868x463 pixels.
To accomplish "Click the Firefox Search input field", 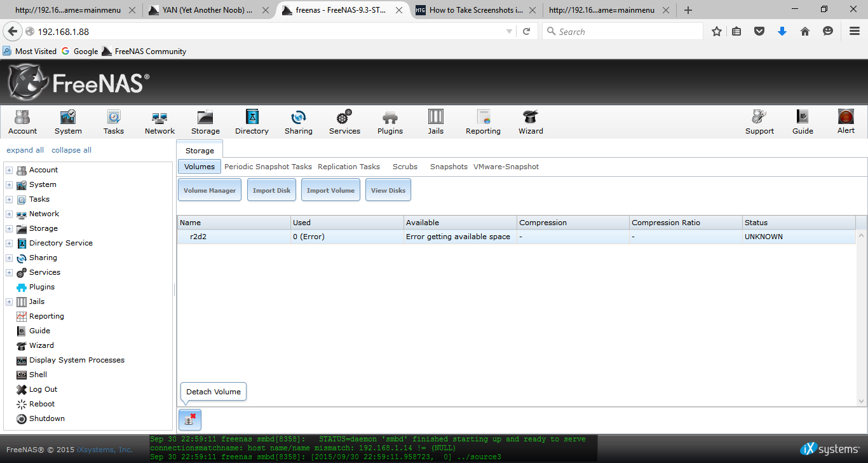I will pyautogui.click(x=623, y=31).
